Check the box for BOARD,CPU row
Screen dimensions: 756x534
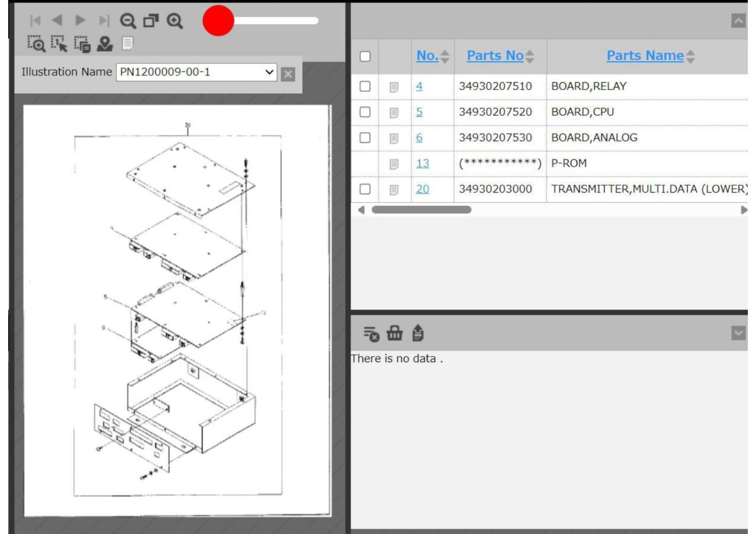[365, 112]
